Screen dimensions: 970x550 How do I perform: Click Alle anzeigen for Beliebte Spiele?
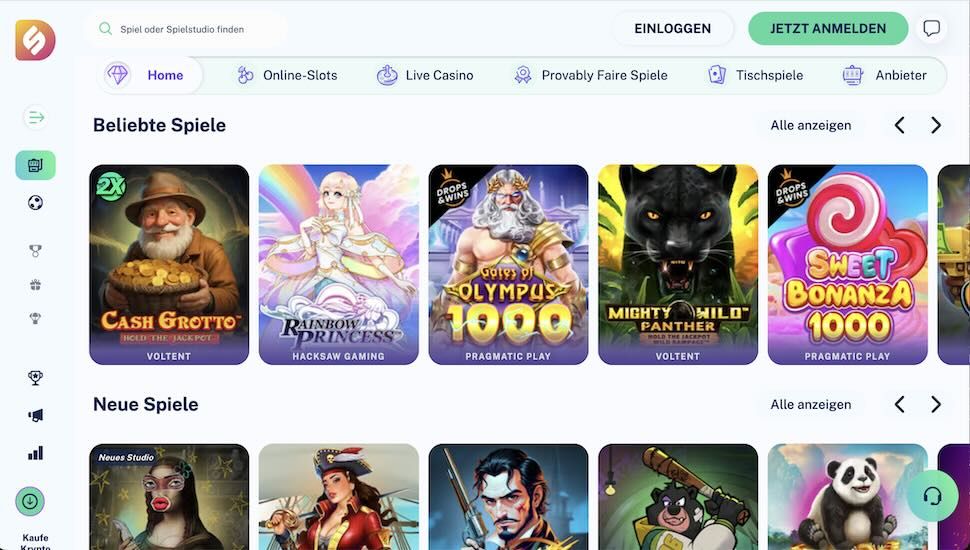point(810,125)
